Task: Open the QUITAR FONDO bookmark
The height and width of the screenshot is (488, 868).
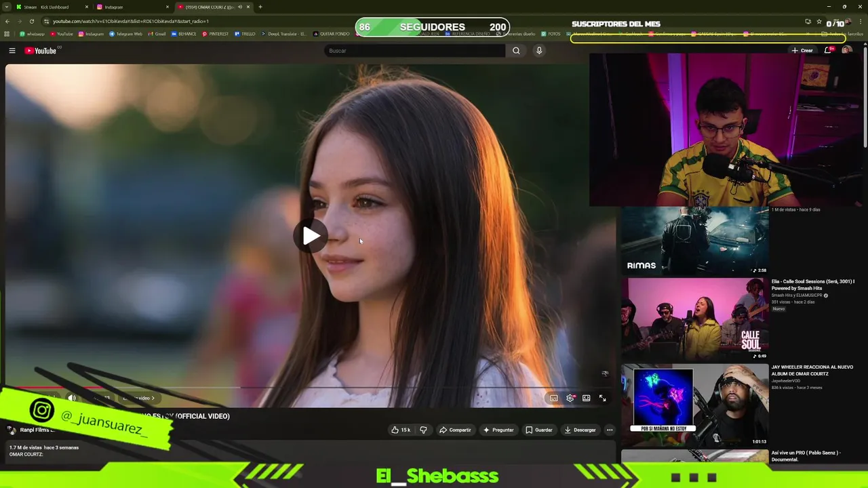Action: (x=332, y=34)
